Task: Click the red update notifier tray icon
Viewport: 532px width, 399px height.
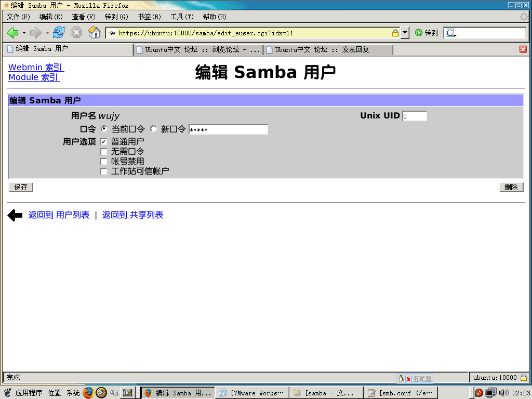Action: coord(478,393)
